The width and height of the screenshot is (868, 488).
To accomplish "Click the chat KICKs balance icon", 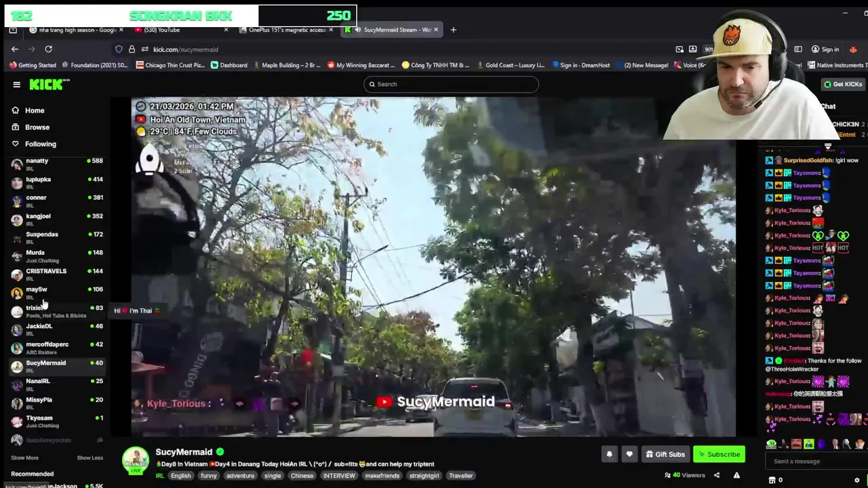I will tap(775, 480).
